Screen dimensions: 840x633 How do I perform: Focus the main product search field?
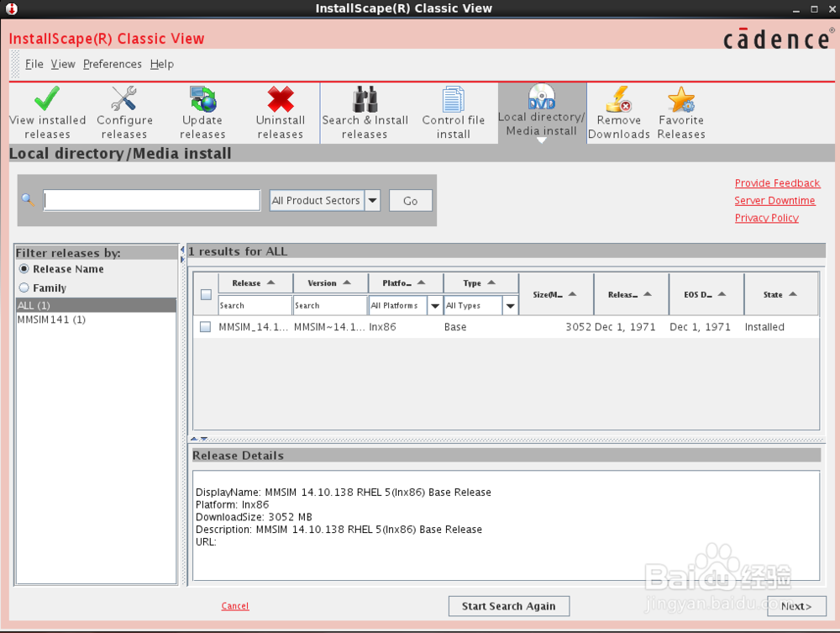(151, 200)
